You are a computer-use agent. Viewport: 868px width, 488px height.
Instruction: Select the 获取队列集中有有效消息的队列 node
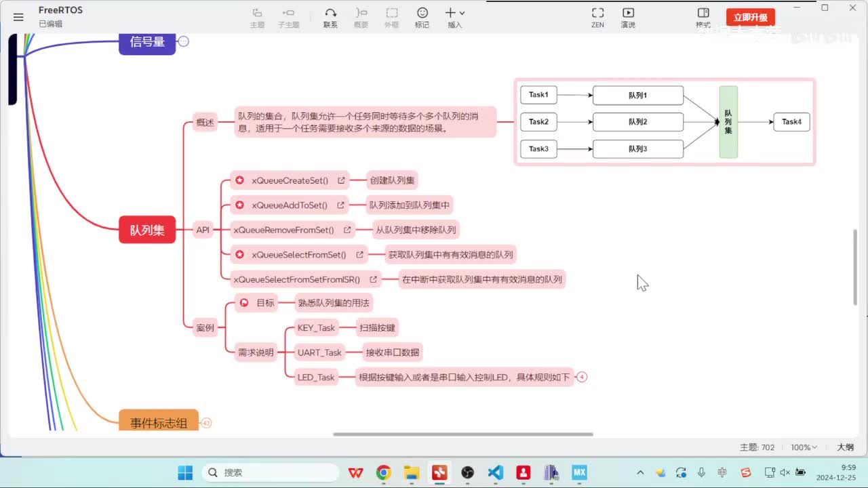tap(450, 255)
